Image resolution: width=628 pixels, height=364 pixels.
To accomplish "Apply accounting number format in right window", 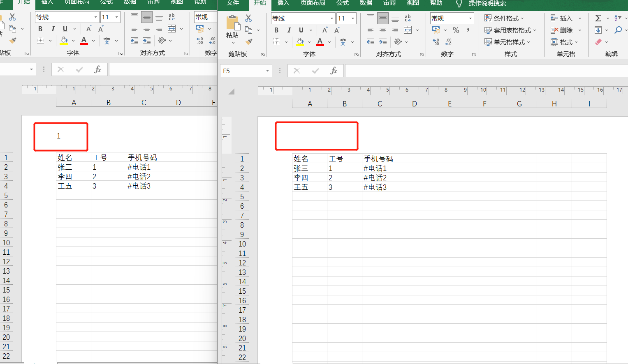I will tap(436, 30).
